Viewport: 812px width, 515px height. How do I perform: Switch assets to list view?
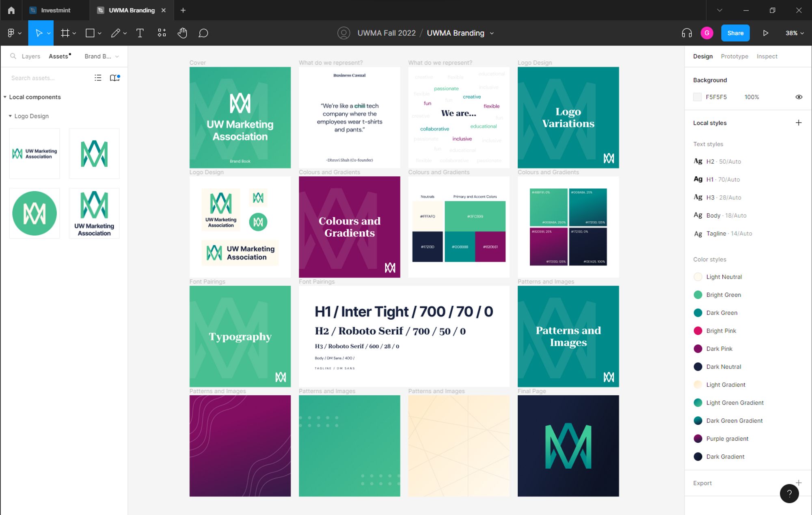coord(98,78)
